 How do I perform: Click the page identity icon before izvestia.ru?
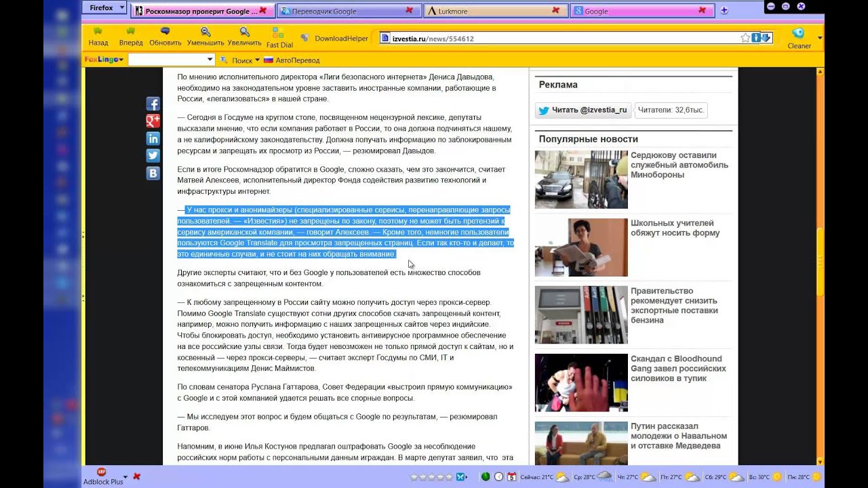click(x=385, y=39)
